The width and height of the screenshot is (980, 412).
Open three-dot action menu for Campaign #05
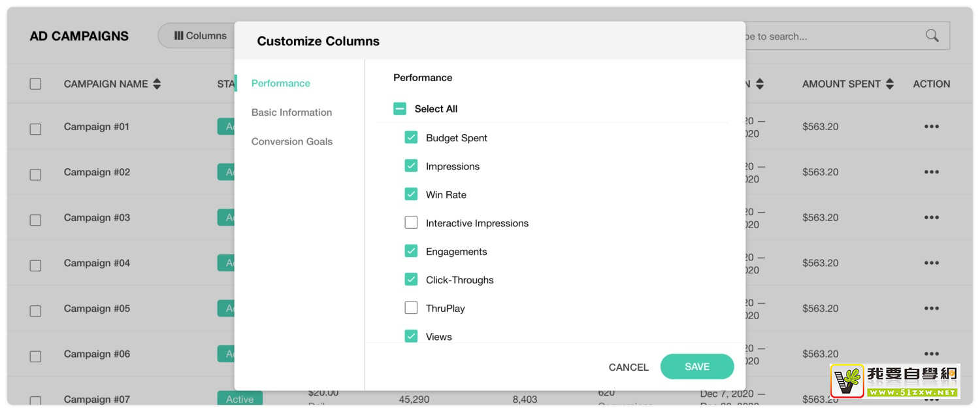931,309
